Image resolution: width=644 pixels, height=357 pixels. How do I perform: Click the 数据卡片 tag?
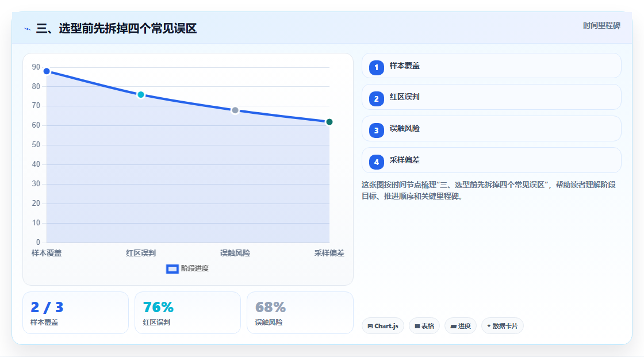click(x=503, y=326)
